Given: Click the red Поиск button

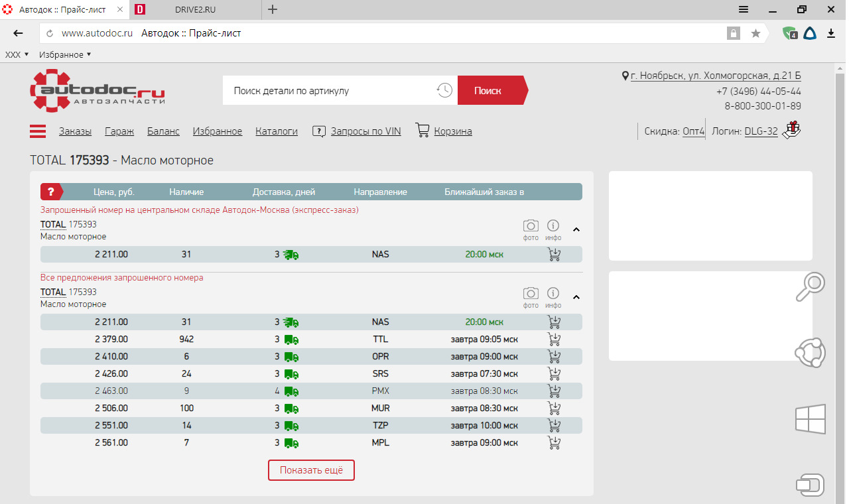Looking at the screenshot, I should 492,90.
